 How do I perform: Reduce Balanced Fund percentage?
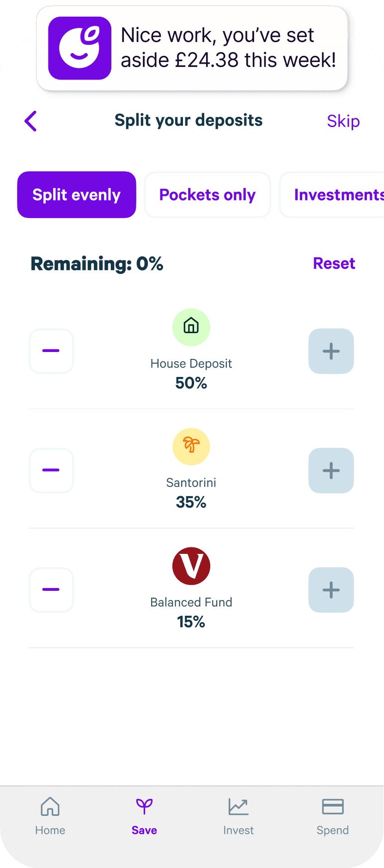point(51,590)
